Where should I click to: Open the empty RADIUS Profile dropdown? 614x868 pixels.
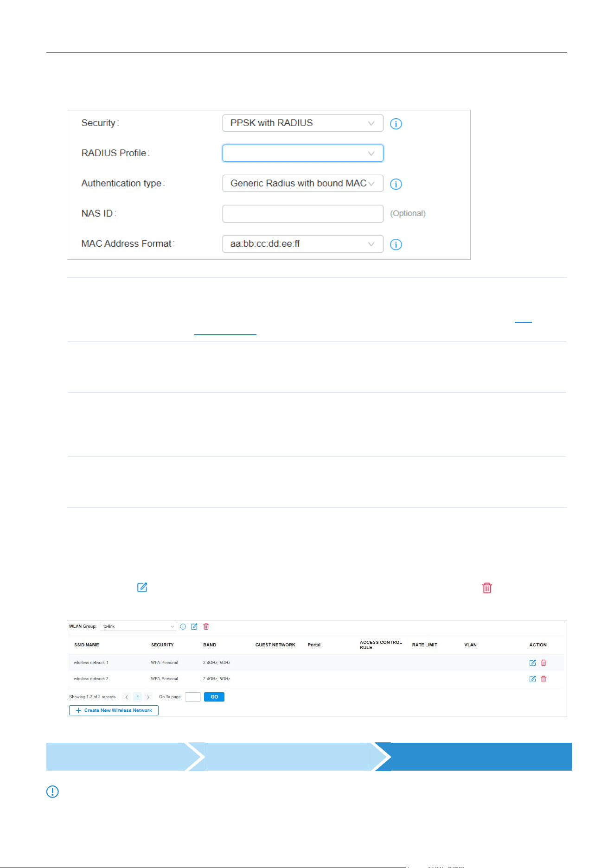pyautogui.click(x=303, y=153)
